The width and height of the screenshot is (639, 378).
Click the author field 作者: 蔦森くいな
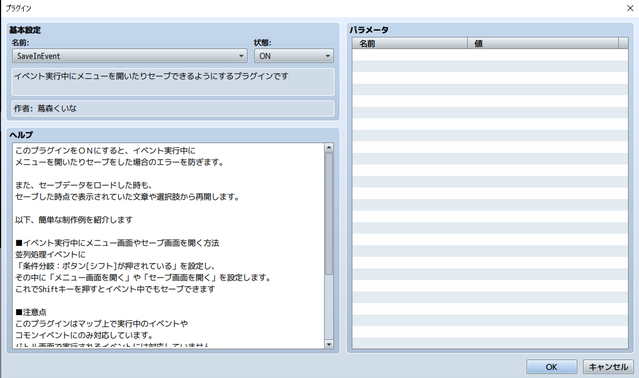click(x=173, y=108)
